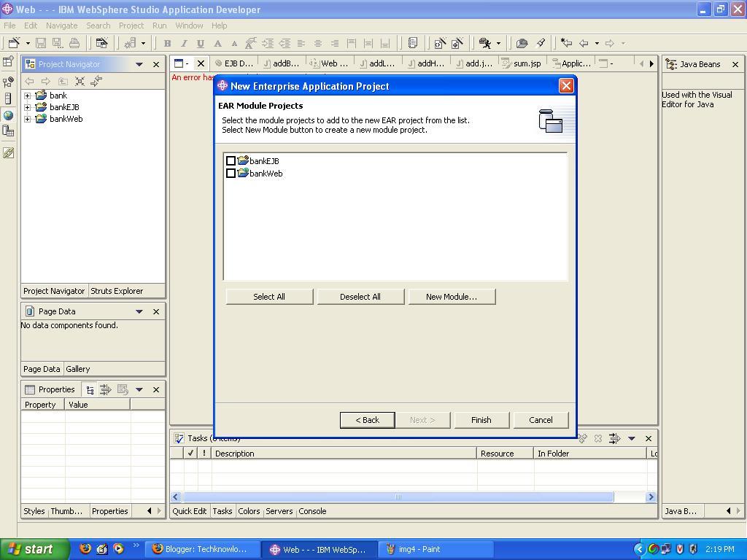Open the Blogger Firefox taskbar item

coord(203,549)
